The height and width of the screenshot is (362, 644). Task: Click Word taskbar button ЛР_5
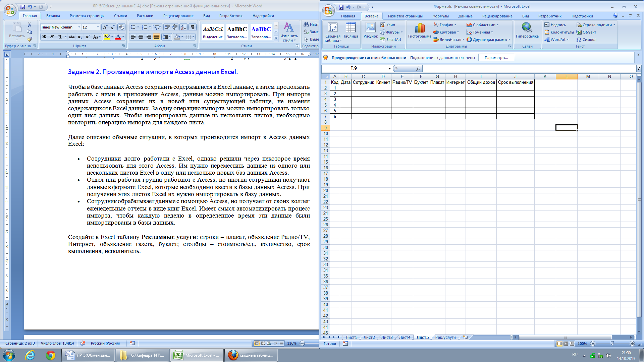tap(88, 355)
